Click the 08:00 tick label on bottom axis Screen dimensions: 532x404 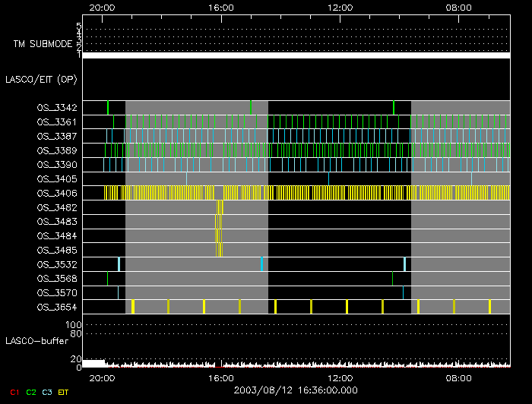(458, 377)
